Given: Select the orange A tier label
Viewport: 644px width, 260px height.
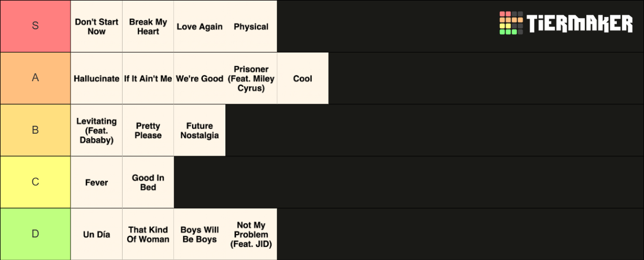Looking at the screenshot, I should [36, 78].
